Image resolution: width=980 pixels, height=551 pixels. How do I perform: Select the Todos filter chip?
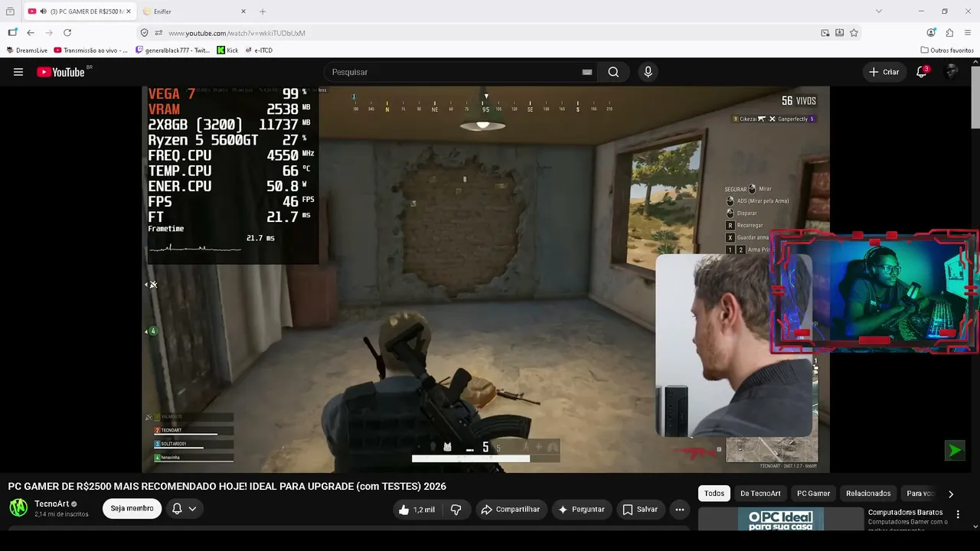[x=714, y=494]
